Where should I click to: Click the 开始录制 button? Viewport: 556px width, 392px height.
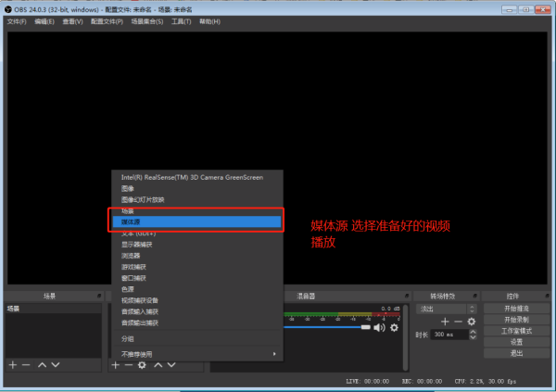(516, 320)
